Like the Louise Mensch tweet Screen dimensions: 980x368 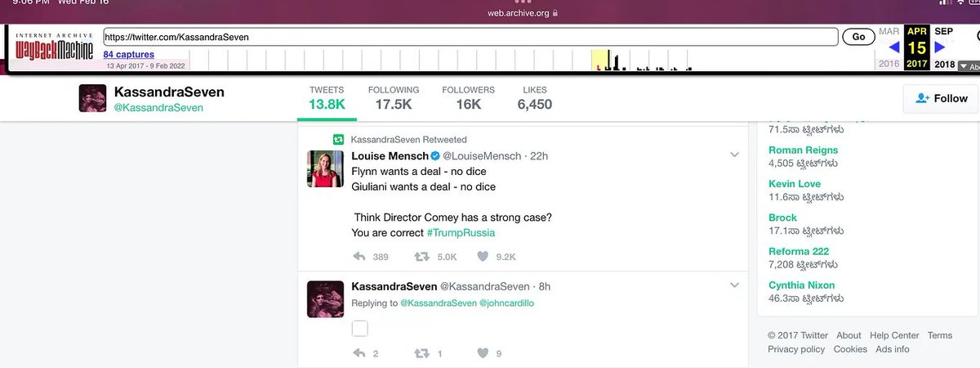tap(483, 257)
